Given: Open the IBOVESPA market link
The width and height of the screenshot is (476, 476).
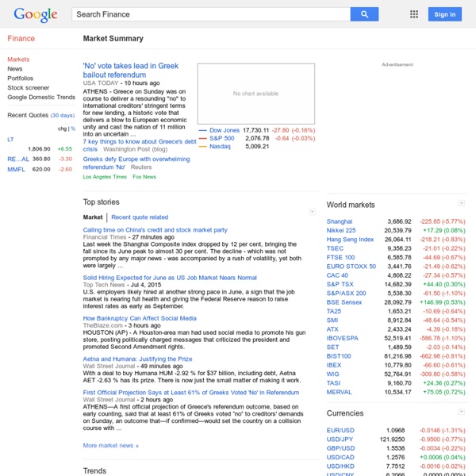Looking at the screenshot, I should tap(342, 338).
